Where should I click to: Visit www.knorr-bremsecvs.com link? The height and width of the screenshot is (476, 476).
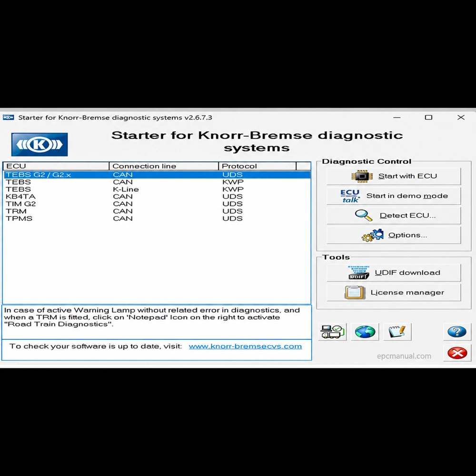coord(245,347)
